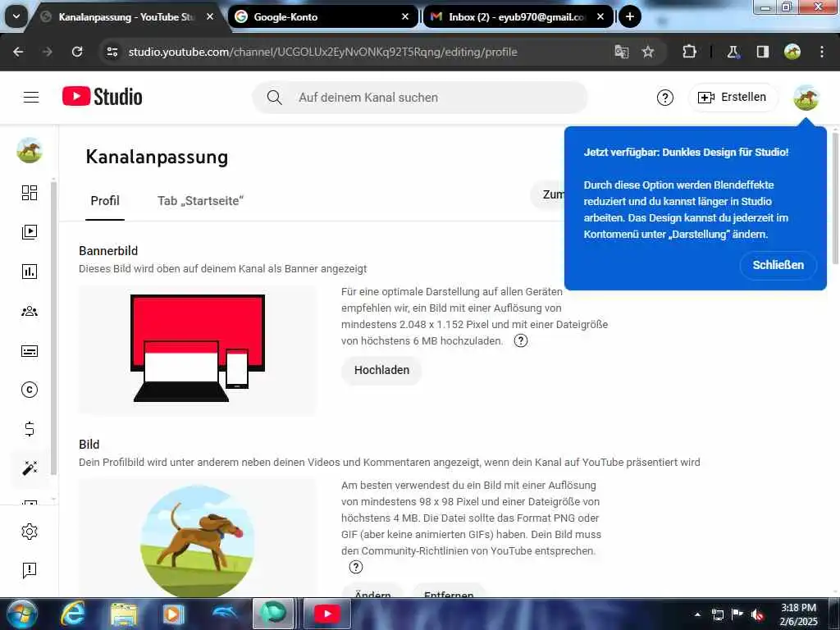
Task: Open the Earn dollar sidebar icon
Action: [30, 428]
